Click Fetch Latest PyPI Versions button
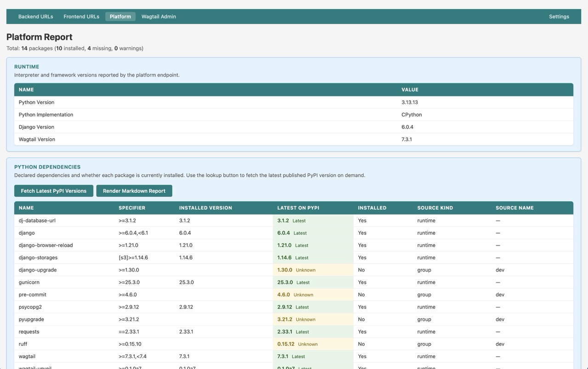This screenshot has width=588, height=369. coord(54,191)
